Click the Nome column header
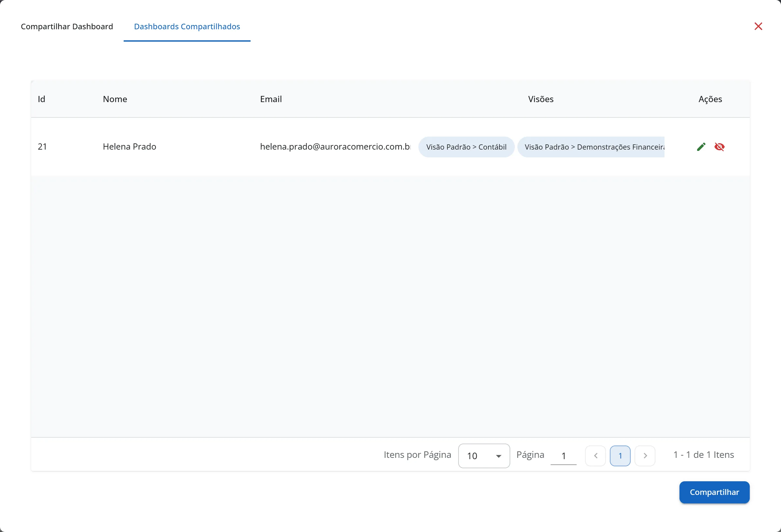The width and height of the screenshot is (781, 532). [115, 99]
